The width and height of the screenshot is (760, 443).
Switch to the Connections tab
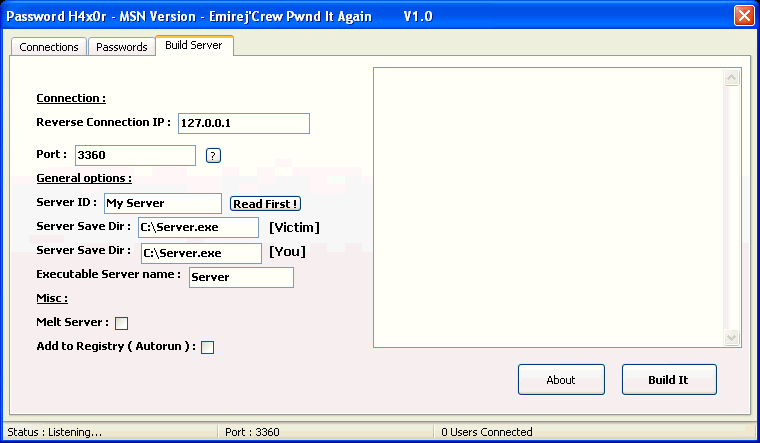pos(49,47)
